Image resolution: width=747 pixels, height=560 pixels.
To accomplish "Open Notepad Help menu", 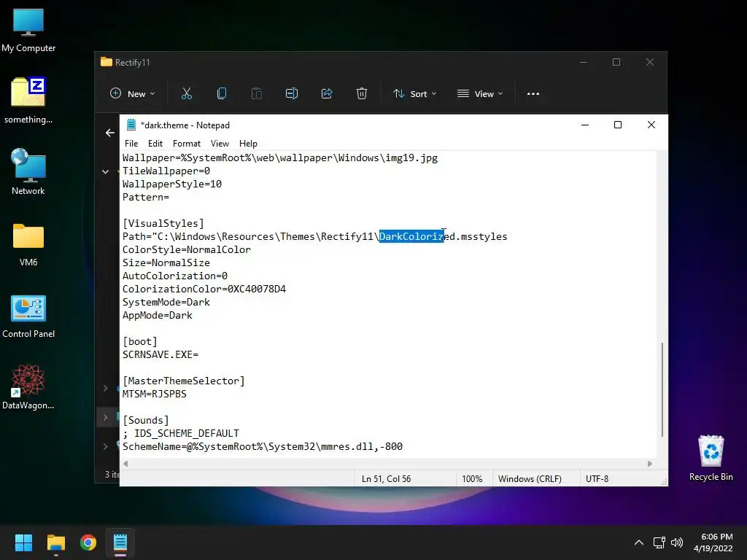I will click(x=248, y=144).
